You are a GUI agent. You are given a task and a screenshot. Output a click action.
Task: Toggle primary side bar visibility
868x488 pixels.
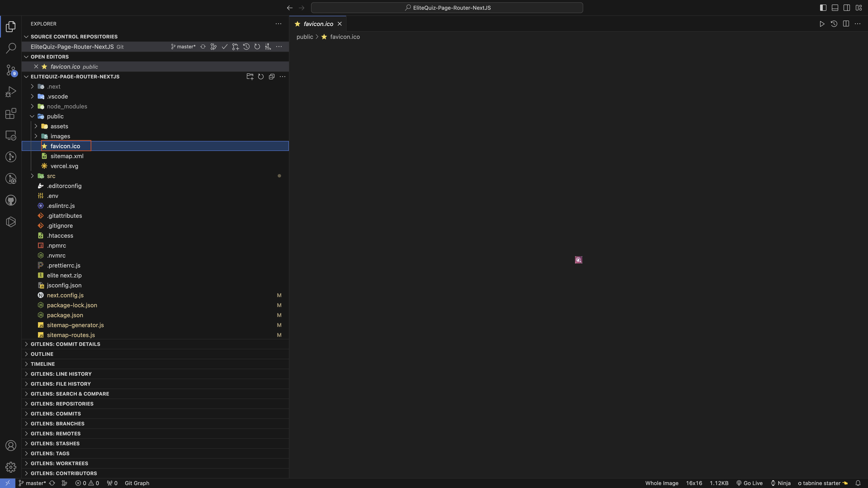pyautogui.click(x=823, y=8)
